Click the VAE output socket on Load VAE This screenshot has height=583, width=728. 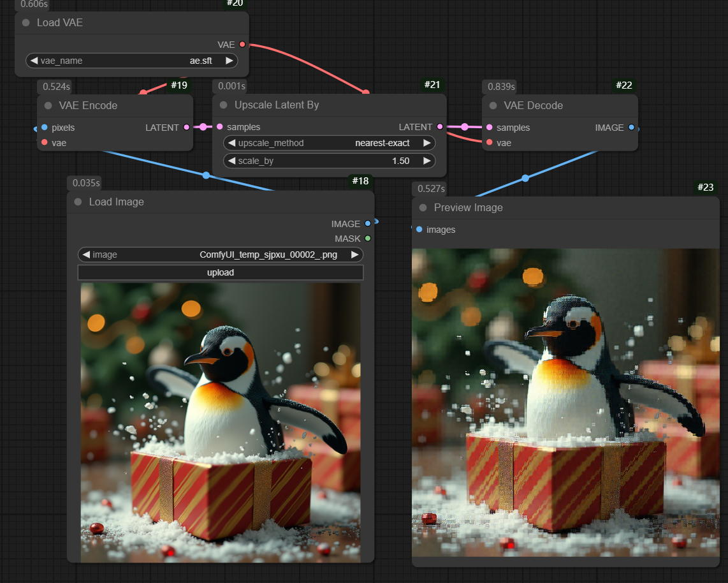(242, 45)
